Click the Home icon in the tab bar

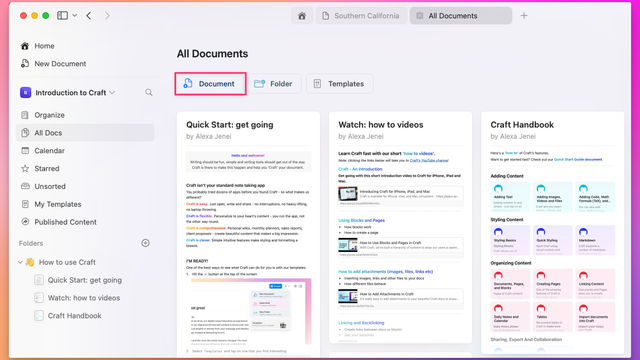click(302, 16)
